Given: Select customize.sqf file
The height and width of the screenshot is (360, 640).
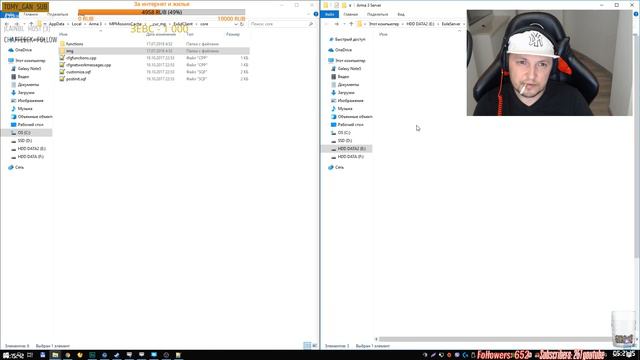Looking at the screenshot, I should pos(78,72).
